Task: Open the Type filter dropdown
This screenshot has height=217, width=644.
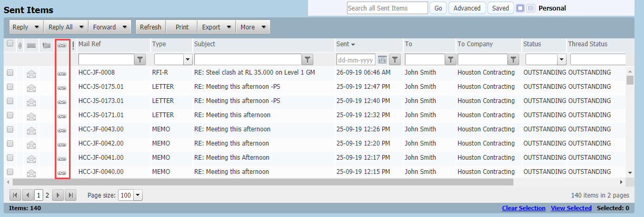Action: 188,59
